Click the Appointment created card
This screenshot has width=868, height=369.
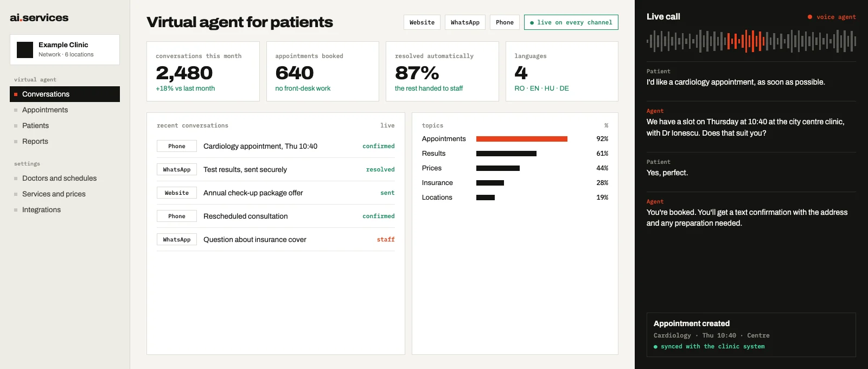click(751, 335)
